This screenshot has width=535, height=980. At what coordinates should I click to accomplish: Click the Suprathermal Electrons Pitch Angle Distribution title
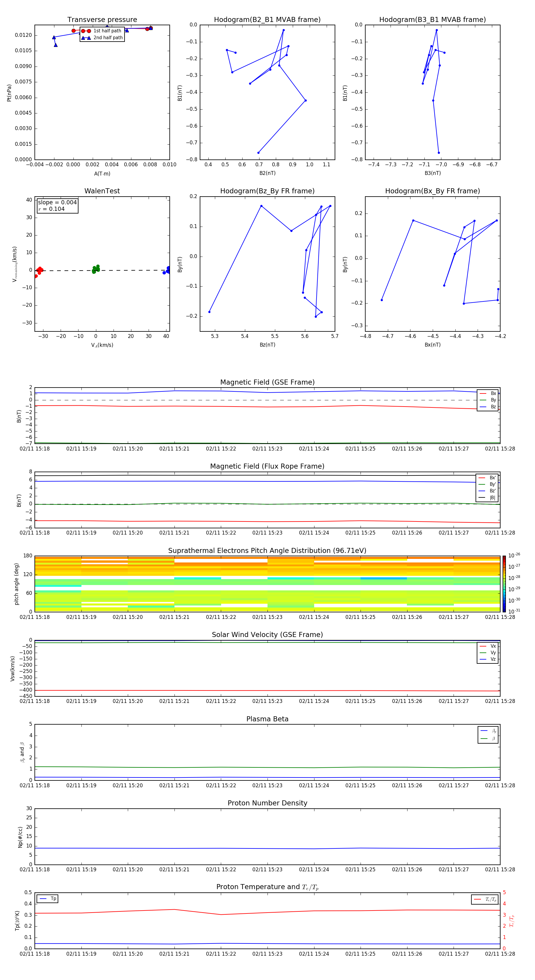pyautogui.click(x=267, y=551)
